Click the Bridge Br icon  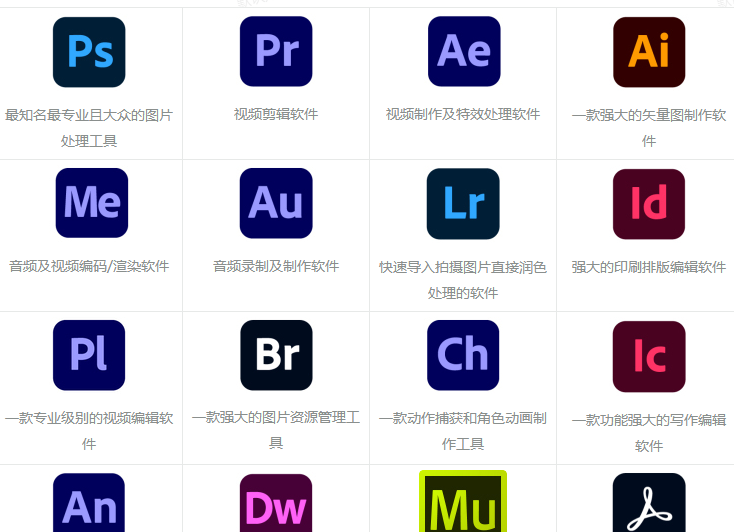point(276,355)
